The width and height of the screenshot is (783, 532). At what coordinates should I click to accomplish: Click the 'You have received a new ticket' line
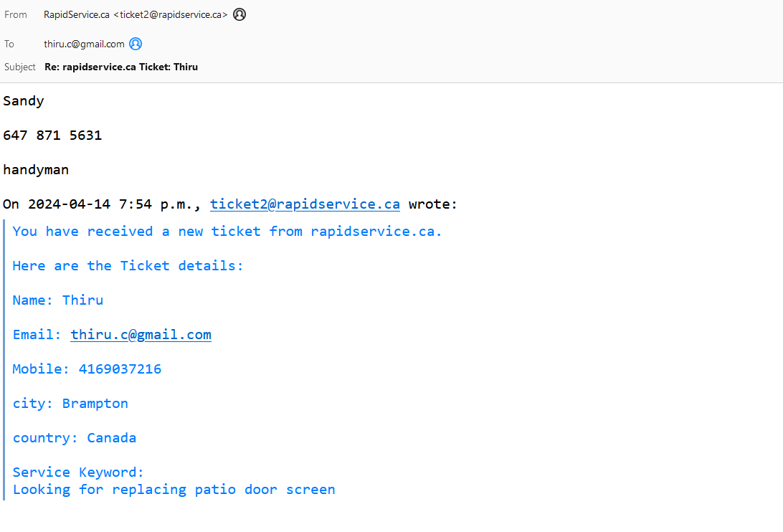227,232
